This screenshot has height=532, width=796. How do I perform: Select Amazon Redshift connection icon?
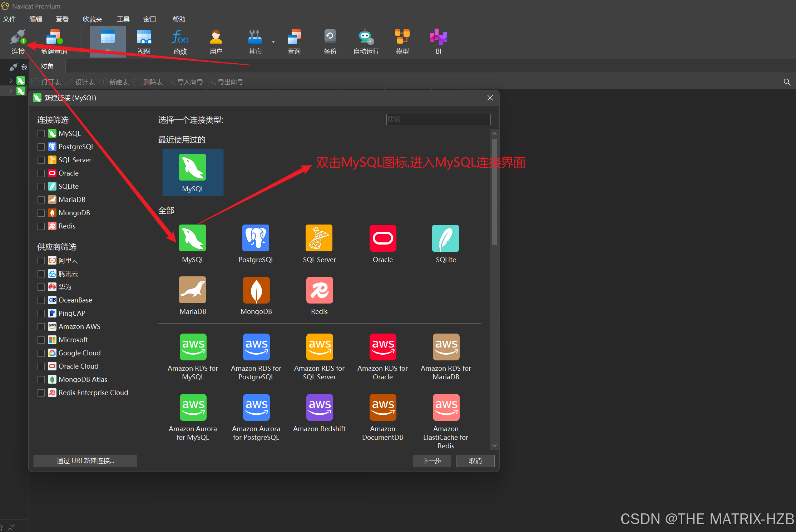point(319,408)
